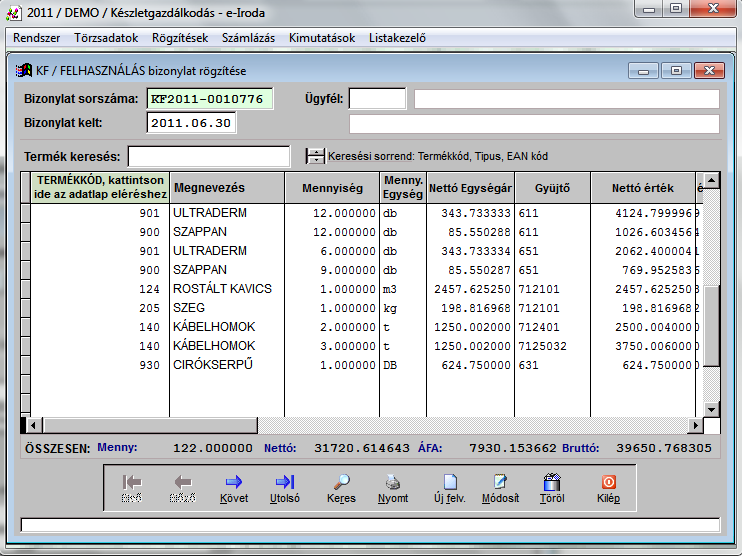Open the Számlázás menu

click(248, 38)
